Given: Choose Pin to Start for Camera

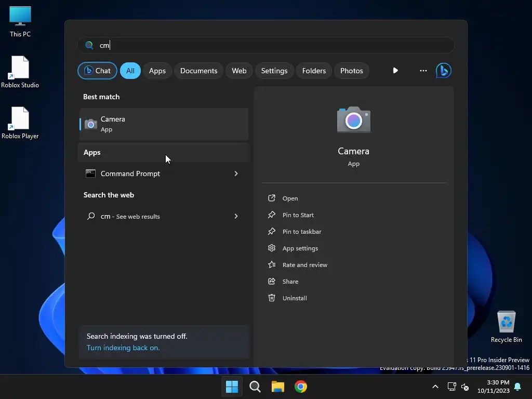Looking at the screenshot, I should click(298, 215).
